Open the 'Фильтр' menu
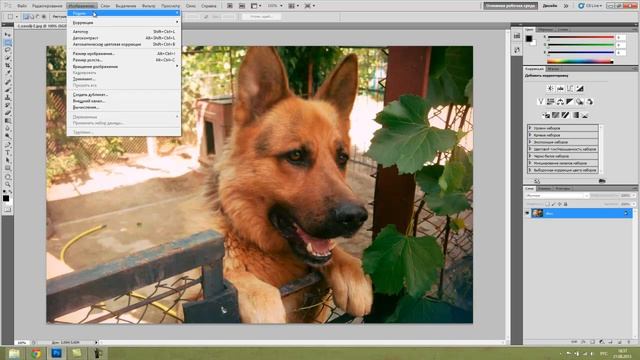 pyautogui.click(x=149, y=6)
